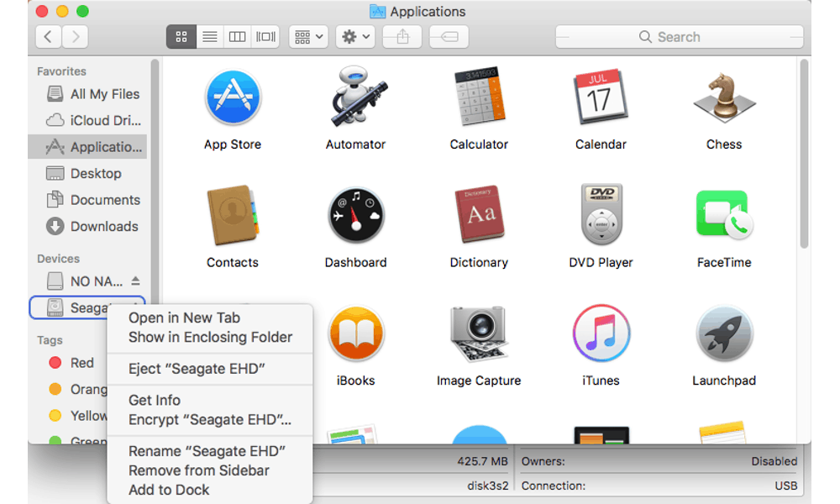Open the App Store application
840x504 pixels.
(x=233, y=98)
